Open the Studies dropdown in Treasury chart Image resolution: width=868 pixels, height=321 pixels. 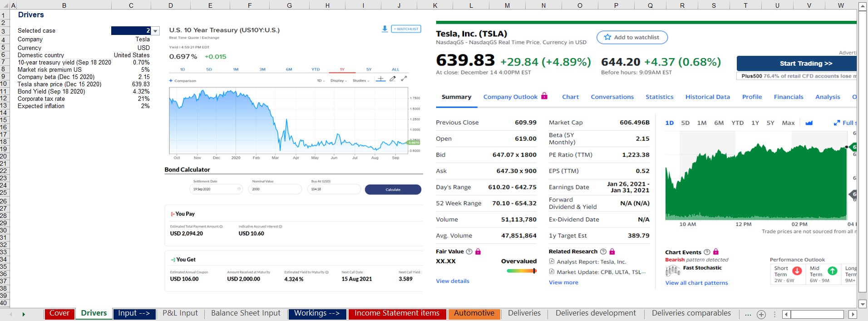(x=361, y=81)
